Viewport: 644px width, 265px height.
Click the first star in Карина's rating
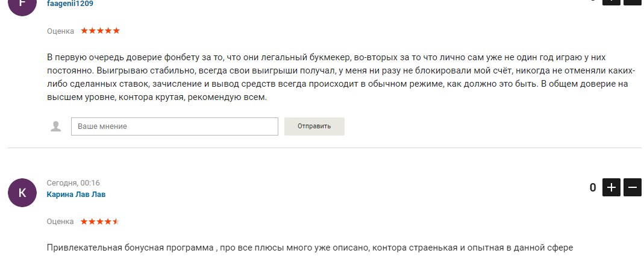[84, 222]
